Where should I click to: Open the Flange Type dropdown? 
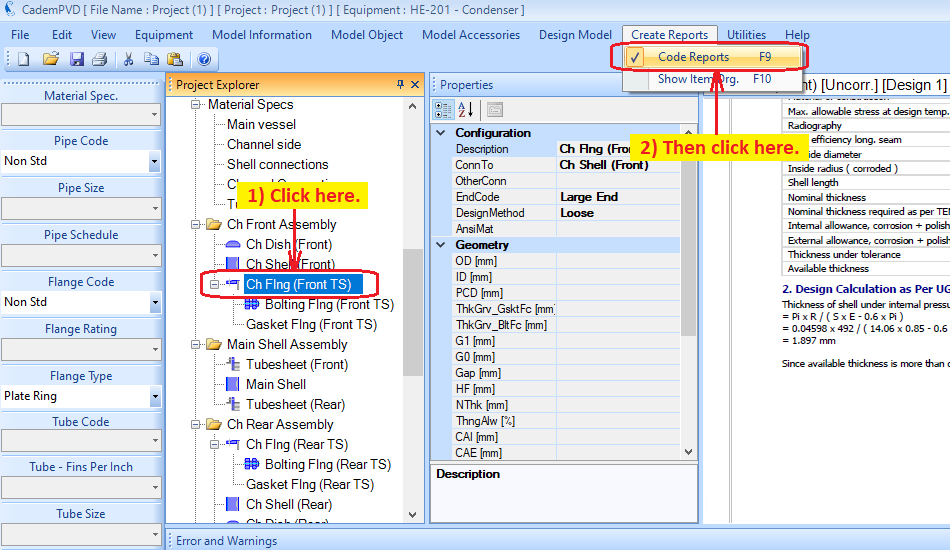[x=154, y=397]
